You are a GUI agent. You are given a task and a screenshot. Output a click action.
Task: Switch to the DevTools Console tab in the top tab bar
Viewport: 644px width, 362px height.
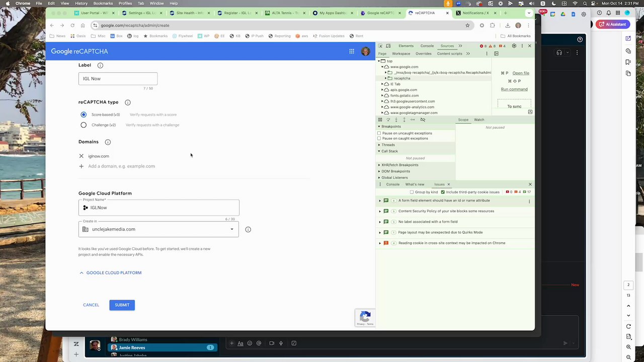pyautogui.click(x=427, y=46)
